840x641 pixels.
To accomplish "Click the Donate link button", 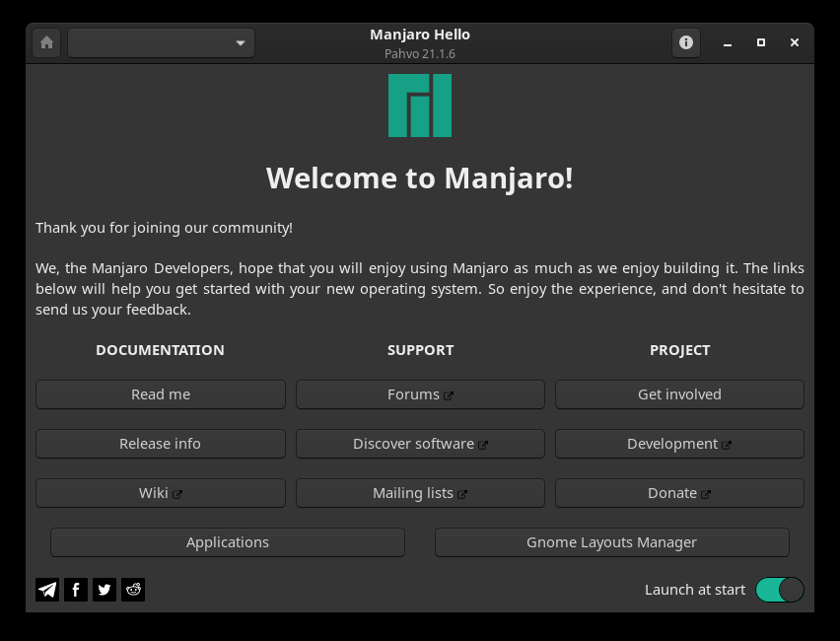I will click(680, 493).
